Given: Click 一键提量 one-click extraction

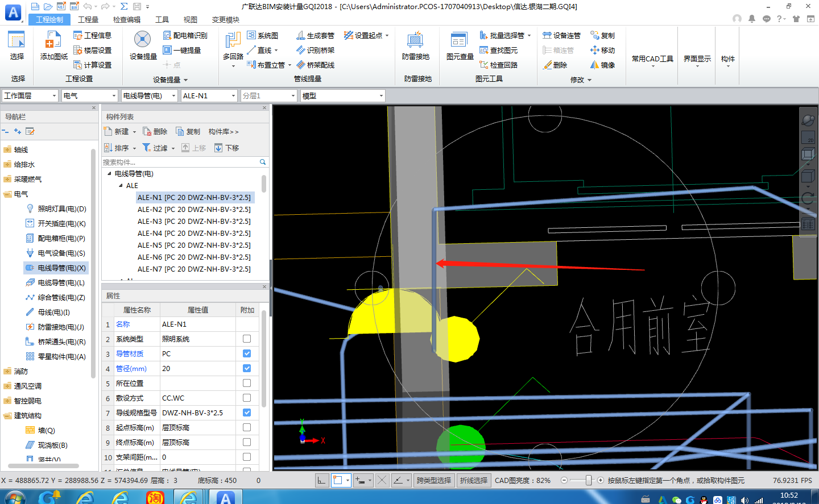Looking at the screenshot, I should point(181,50).
